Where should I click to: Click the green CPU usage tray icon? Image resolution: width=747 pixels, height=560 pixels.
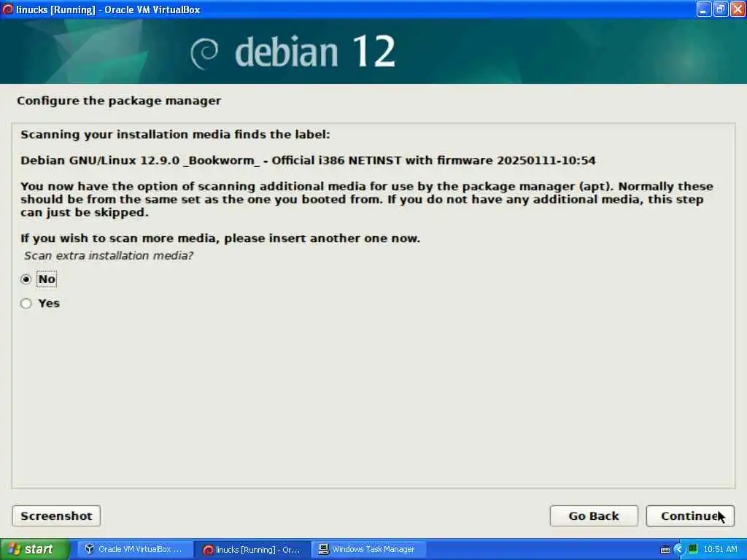(x=693, y=549)
